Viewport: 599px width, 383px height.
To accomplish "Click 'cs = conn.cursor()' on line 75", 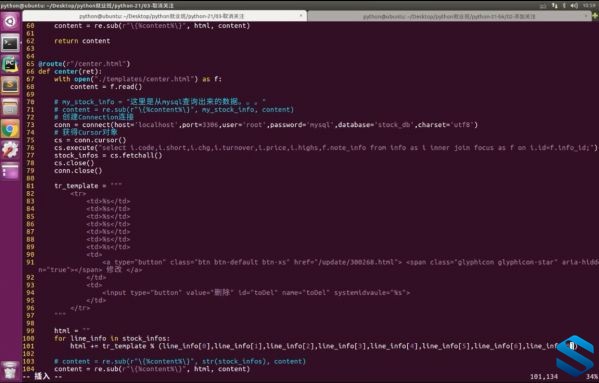I will tap(90, 140).
